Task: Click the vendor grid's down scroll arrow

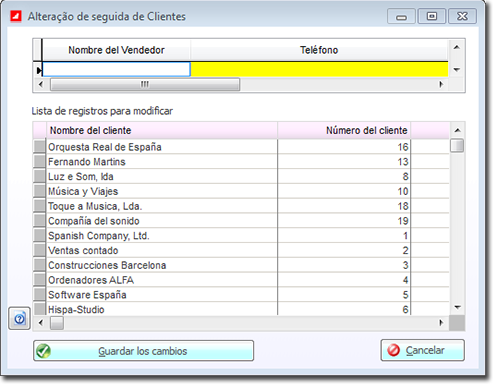Action: (457, 70)
